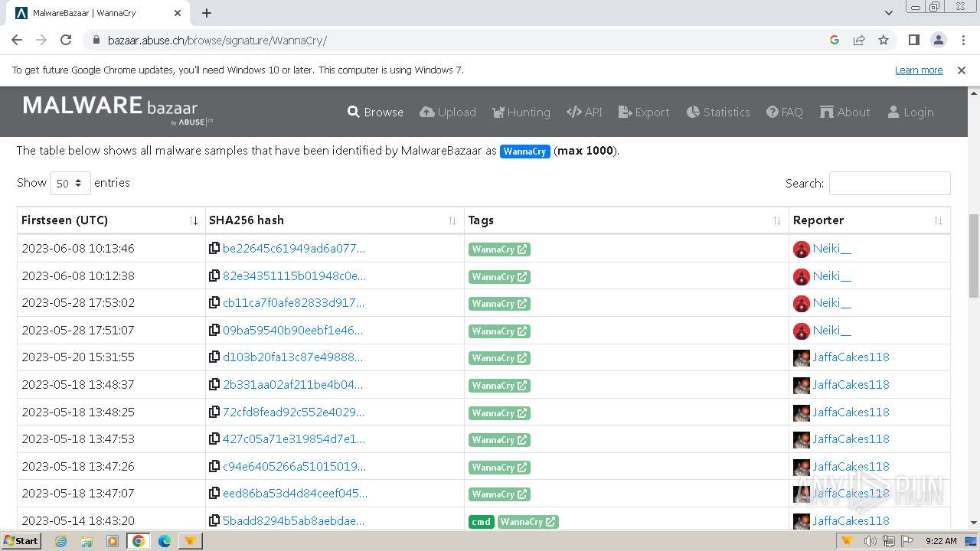Open reporter JaffaCakes118 in the 13:48:37 row
Viewport: 980px width, 551px height.
[x=851, y=384]
